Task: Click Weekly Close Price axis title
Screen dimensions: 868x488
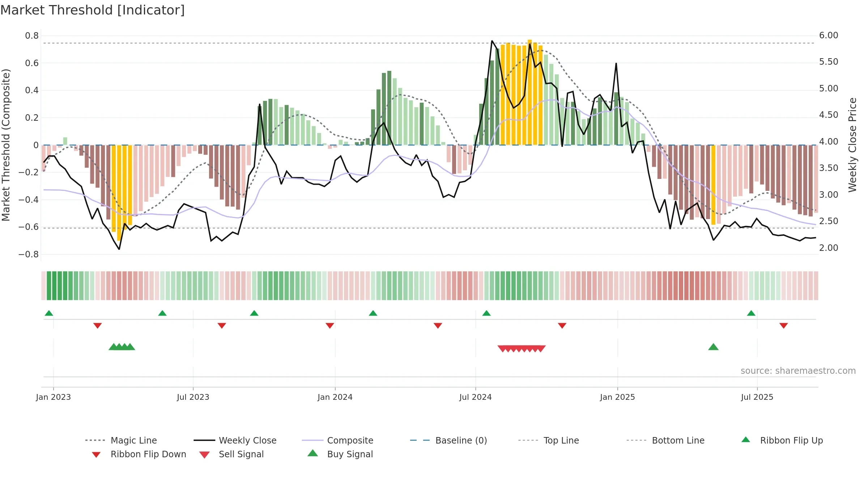Action: [852, 145]
